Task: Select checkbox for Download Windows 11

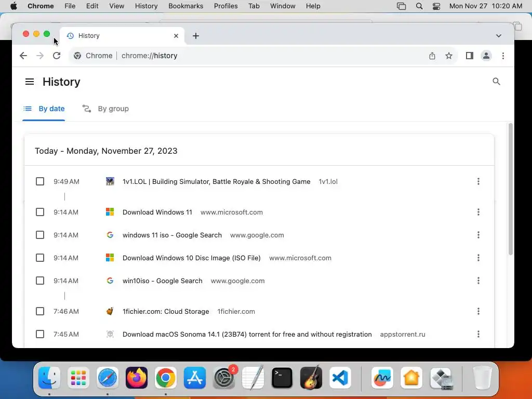Action: [x=40, y=212]
